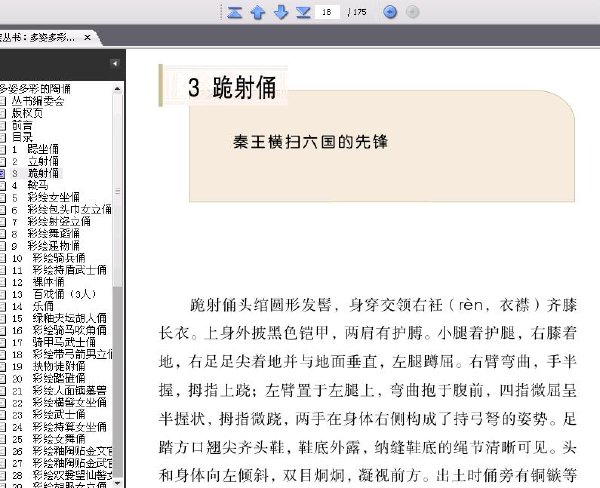The height and width of the screenshot is (488, 600).
Task: Open bookmark 1 跽坐俑
Action: coord(35,149)
